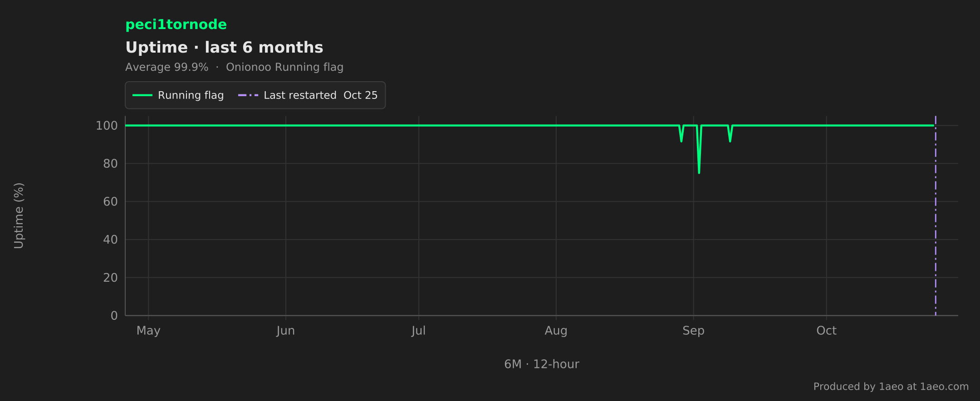Viewport: 980px width, 401px height.
Task: Click the 100 y-axis tick label
Action: click(107, 126)
